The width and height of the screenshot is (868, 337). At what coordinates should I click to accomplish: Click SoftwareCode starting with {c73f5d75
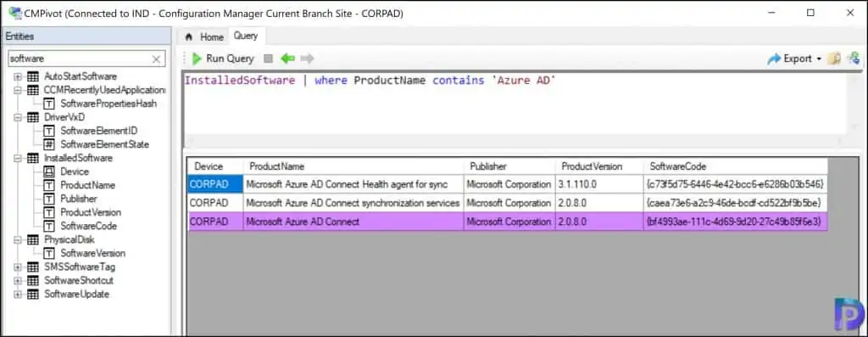735,183
